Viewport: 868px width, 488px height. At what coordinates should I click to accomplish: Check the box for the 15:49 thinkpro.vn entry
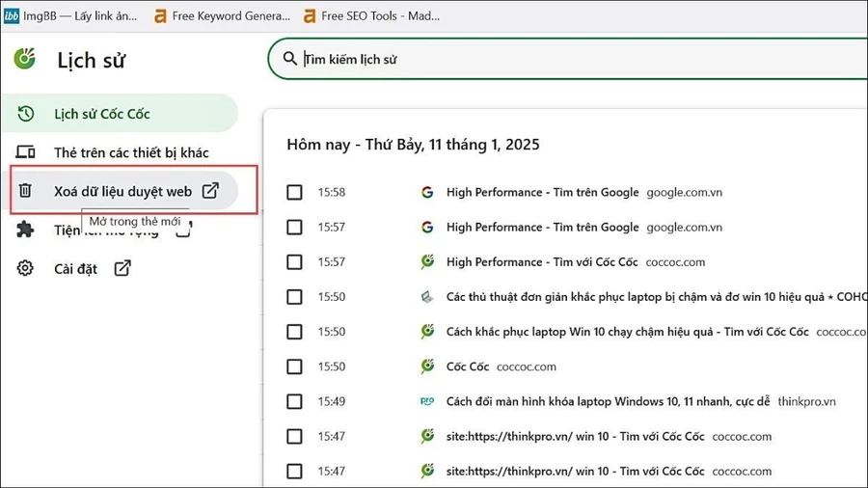pos(294,401)
